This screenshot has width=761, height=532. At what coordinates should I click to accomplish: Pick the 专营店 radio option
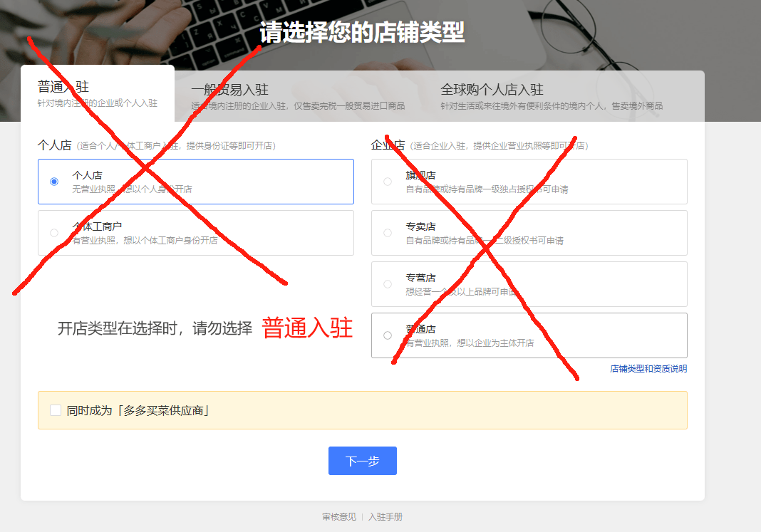click(388, 284)
